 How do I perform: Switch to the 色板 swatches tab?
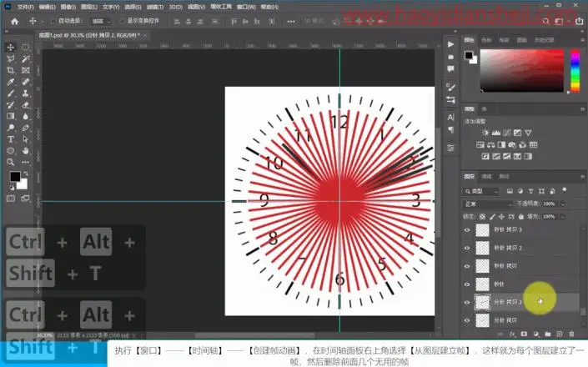click(x=486, y=40)
